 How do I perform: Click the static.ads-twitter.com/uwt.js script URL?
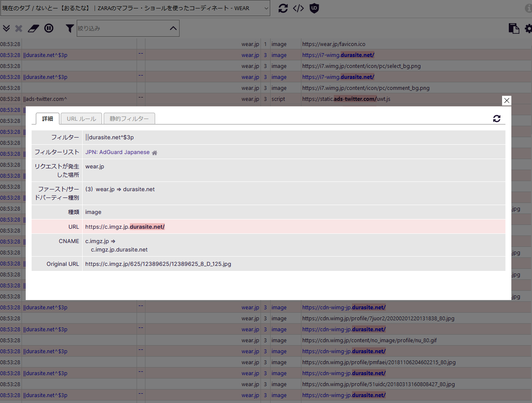(347, 99)
